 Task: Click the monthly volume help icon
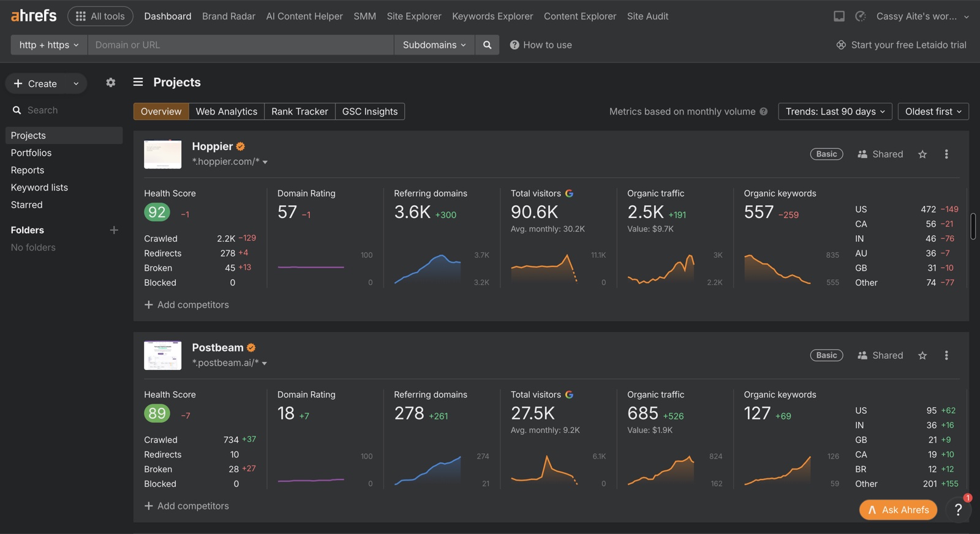coord(763,111)
